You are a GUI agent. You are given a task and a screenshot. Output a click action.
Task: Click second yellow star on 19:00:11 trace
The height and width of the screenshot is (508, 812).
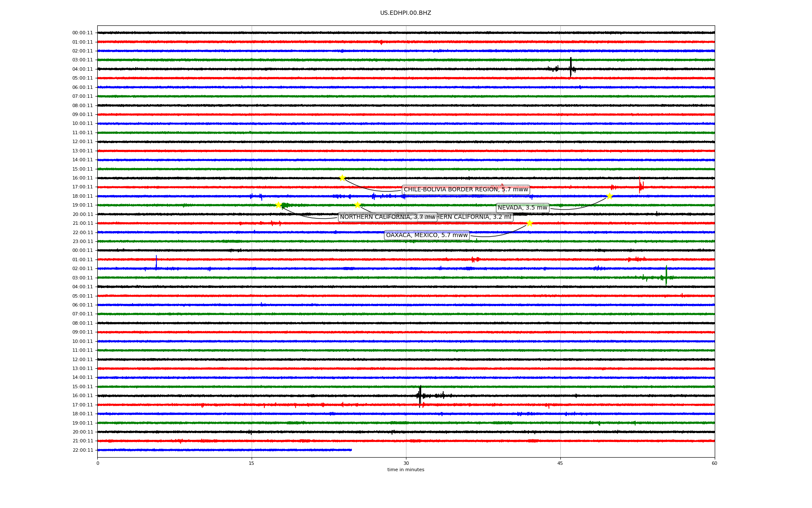(x=357, y=205)
